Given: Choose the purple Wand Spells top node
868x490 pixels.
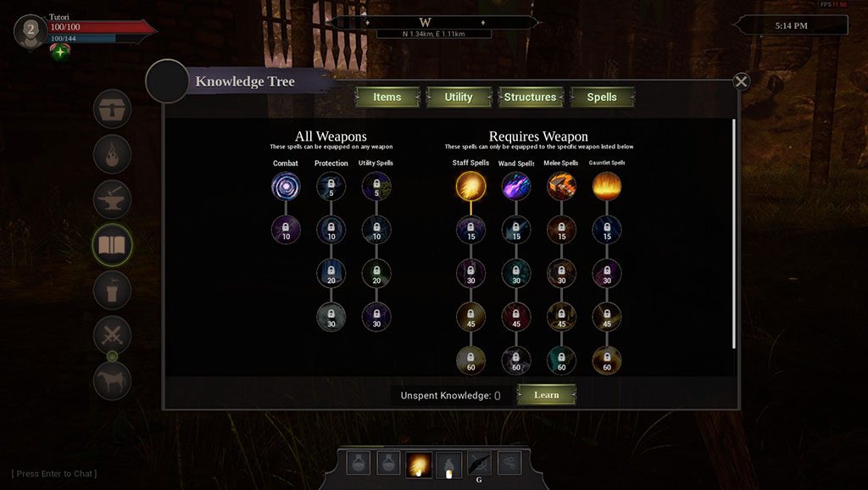Looking at the screenshot, I should click(x=516, y=186).
